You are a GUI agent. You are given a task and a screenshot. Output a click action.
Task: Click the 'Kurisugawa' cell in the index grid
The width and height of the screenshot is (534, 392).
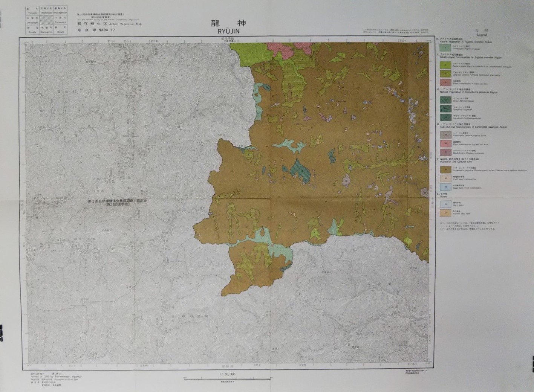pyautogui.click(x=46, y=30)
